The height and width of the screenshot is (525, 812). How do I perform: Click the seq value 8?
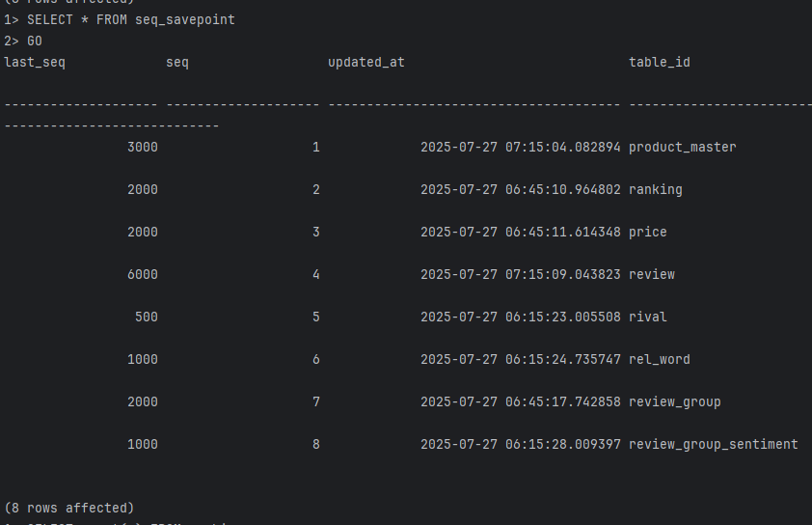pyautogui.click(x=316, y=445)
